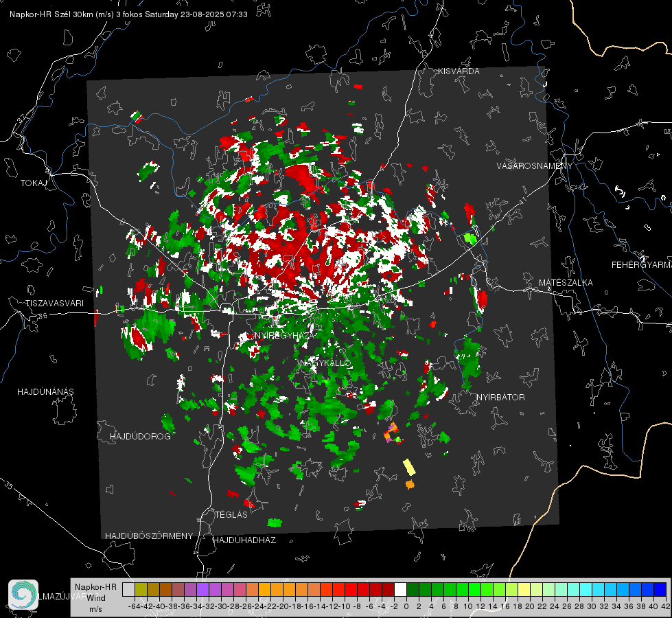Select the TISZAVASVÁRI label

54,304
